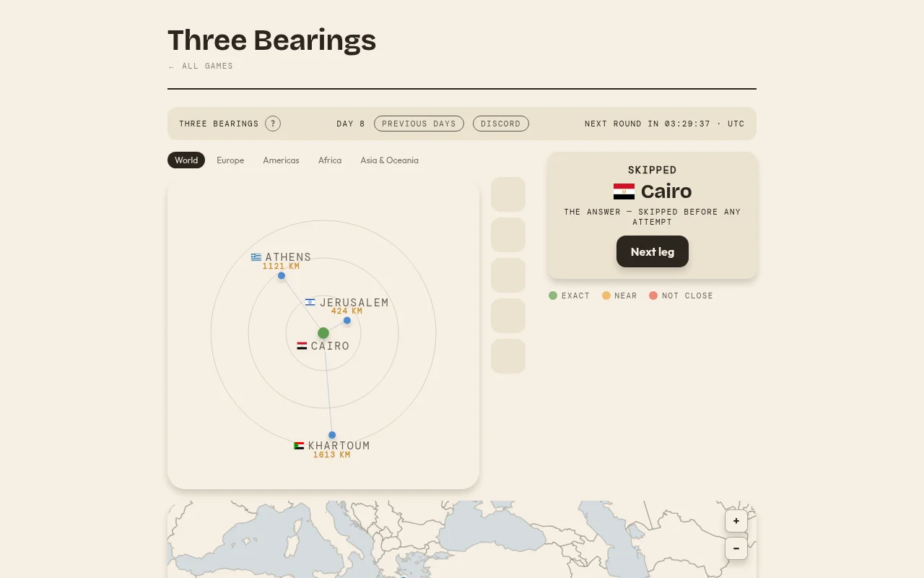Click the green Exact legend swatch
This screenshot has width=924, height=578.
tap(553, 296)
